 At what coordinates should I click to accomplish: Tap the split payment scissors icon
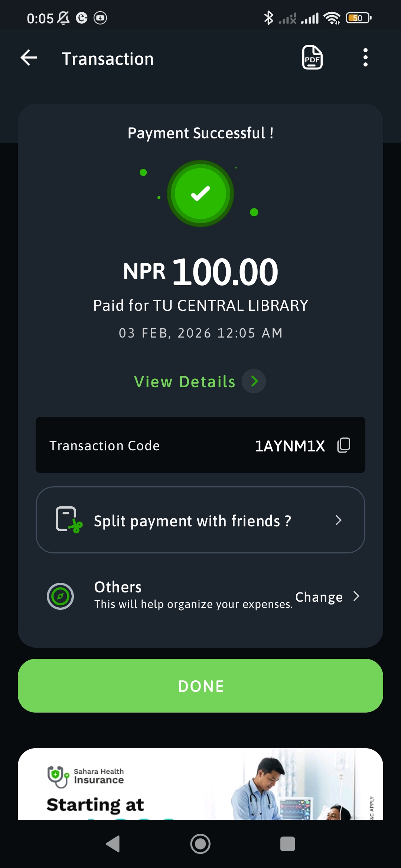69,520
